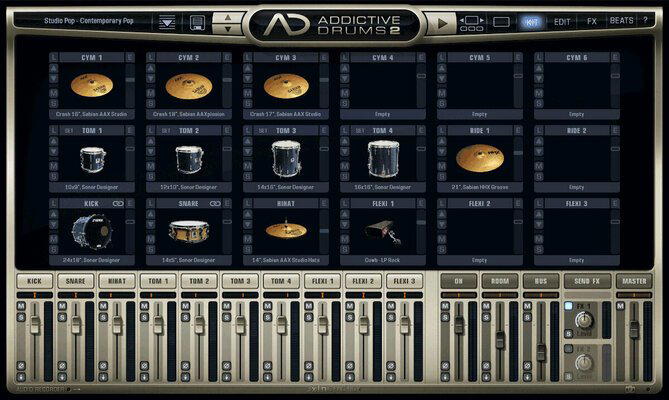This screenshot has width=669, height=400.
Task: Select next kitpiece in SNARE slot
Action: coord(150,225)
